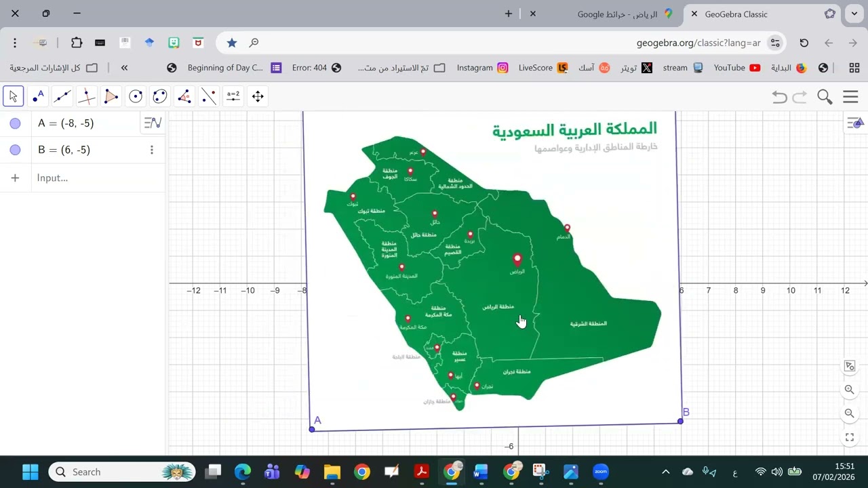Switch to GeoGebra Classic tab
Screen dimensions: 868x488
pyautogui.click(x=763, y=14)
